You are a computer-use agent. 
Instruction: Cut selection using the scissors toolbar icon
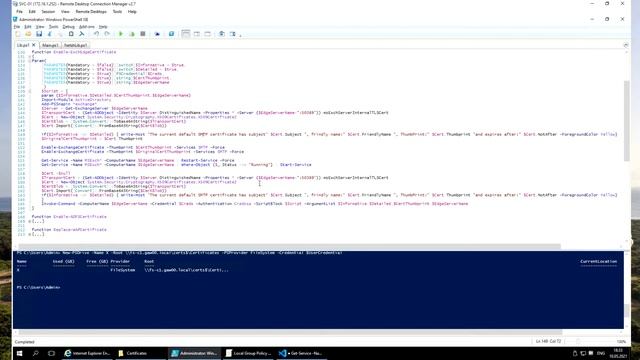[49, 34]
